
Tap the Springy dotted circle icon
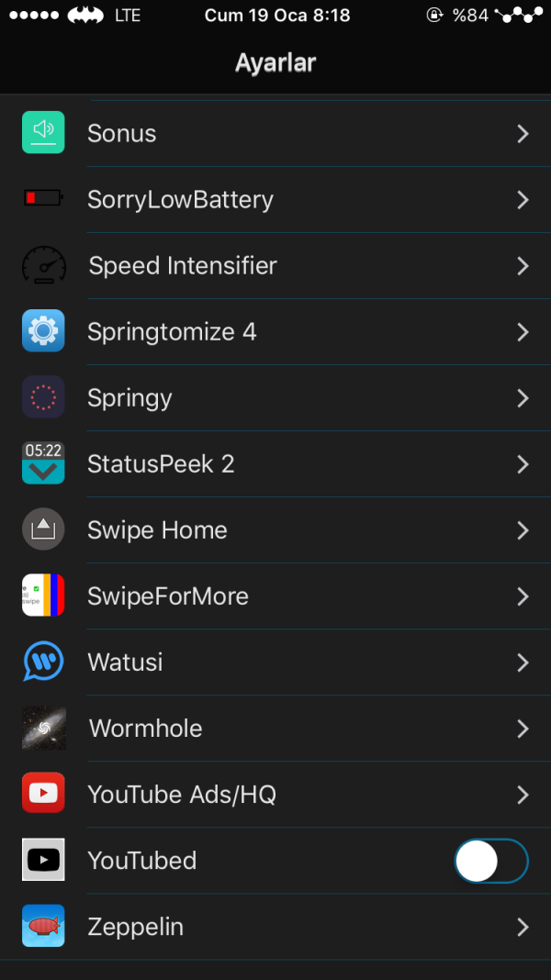(x=43, y=397)
